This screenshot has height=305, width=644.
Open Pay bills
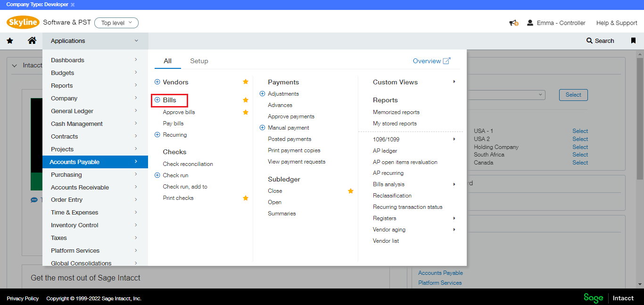point(173,124)
